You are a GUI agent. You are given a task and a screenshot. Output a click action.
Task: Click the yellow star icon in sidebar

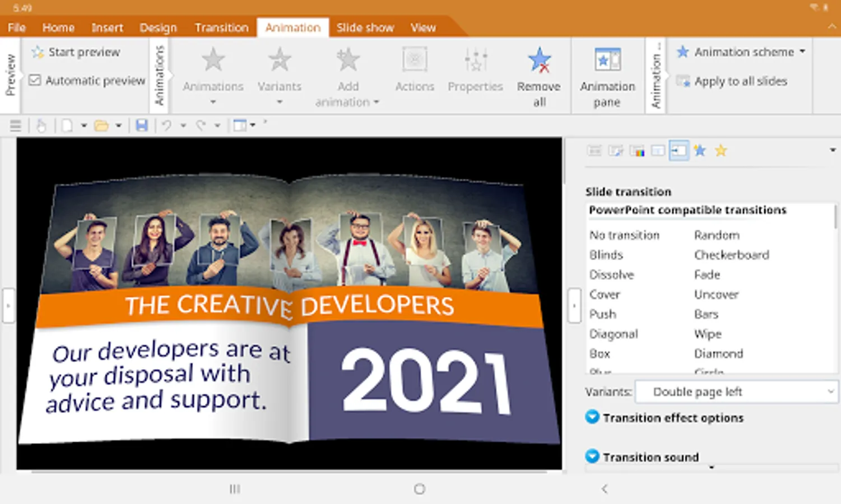click(x=721, y=151)
